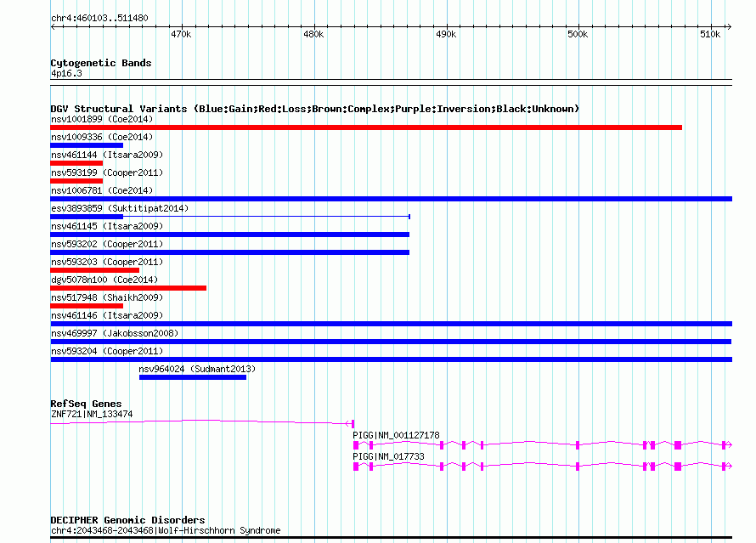Open gene label ZNF721|NM_133474

[x=92, y=414]
